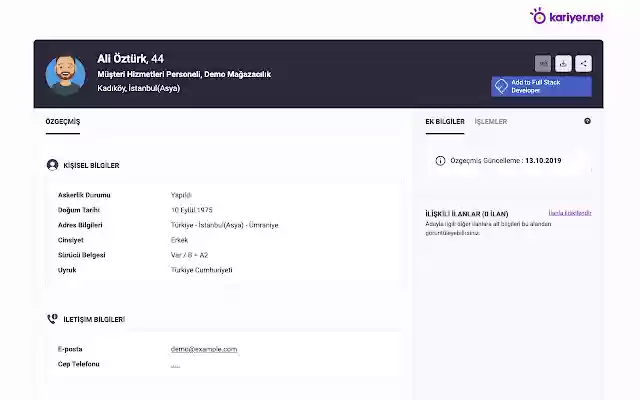
Task: Click the Doğum Tarihi label
Action: (79, 210)
